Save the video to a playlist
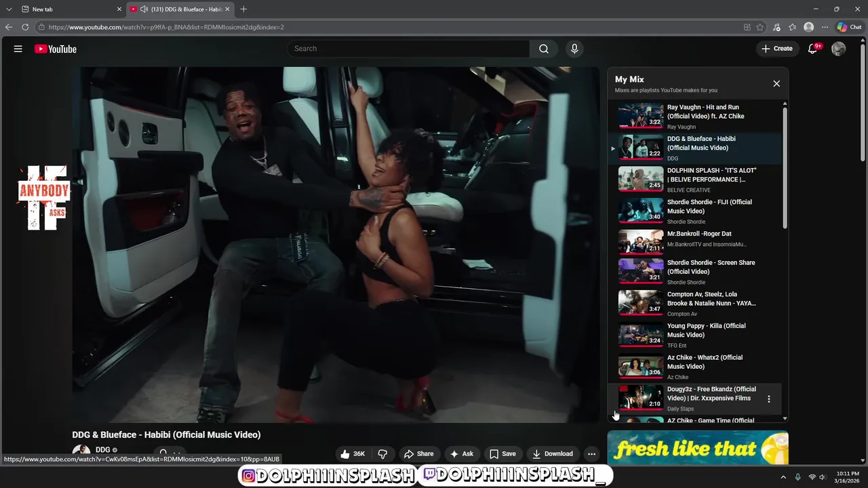 [x=502, y=454]
